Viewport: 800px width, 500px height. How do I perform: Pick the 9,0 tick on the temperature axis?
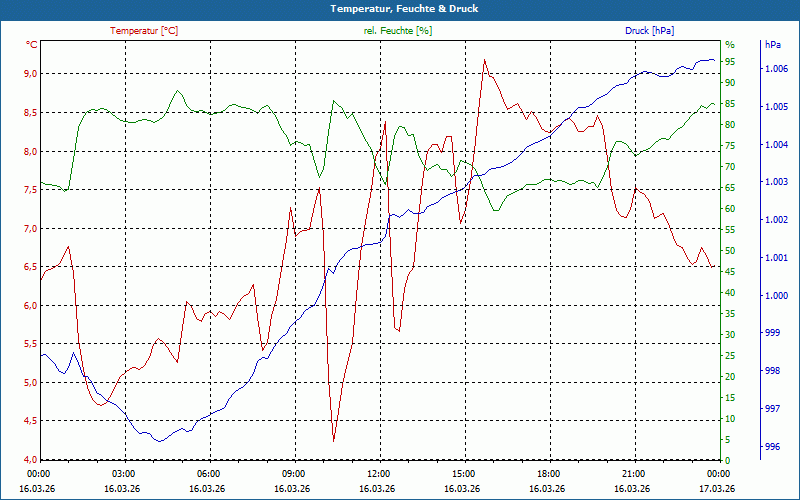(x=31, y=74)
